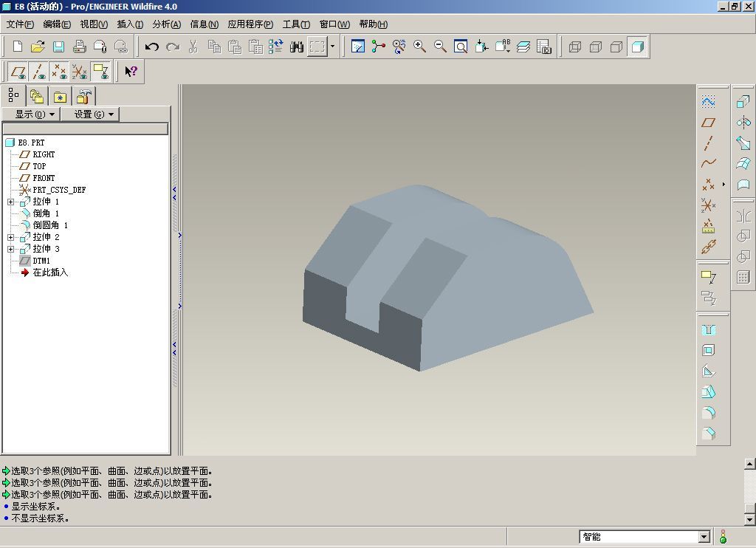Click the Sketch tool icon
This screenshot has height=548, width=756.
708,102
